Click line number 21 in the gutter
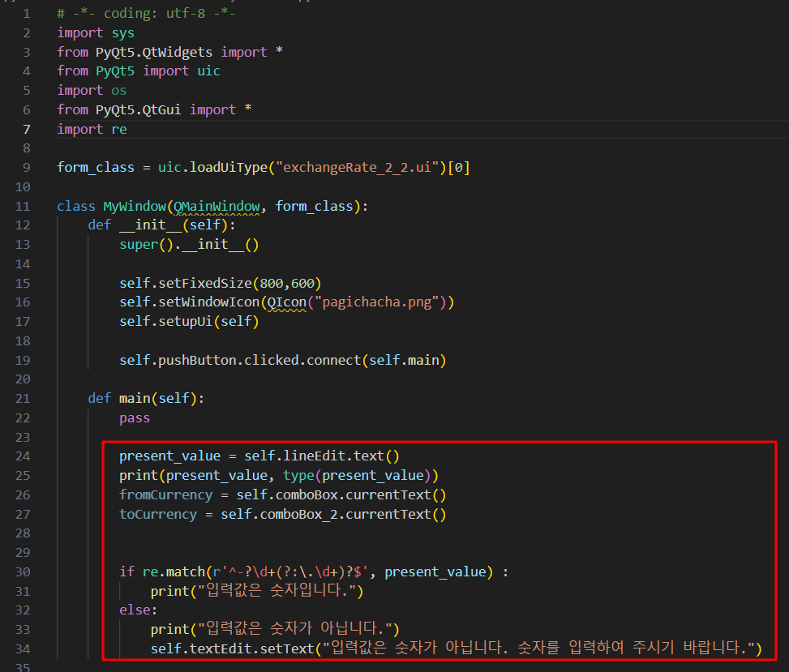Viewport: 789px width, 672px height. pos(23,399)
